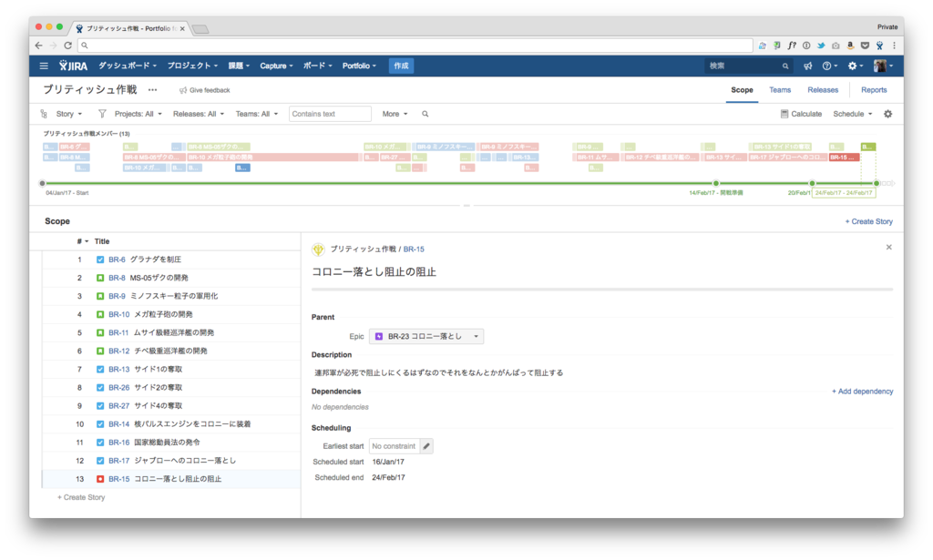Edit earliest start with pencil icon
Image resolution: width=933 pixels, height=560 pixels.
[x=426, y=446]
